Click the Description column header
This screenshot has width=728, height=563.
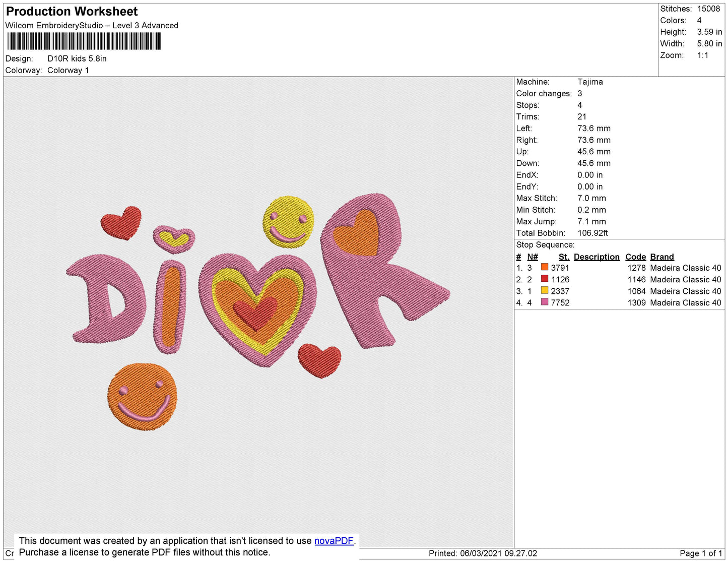[597, 257]
